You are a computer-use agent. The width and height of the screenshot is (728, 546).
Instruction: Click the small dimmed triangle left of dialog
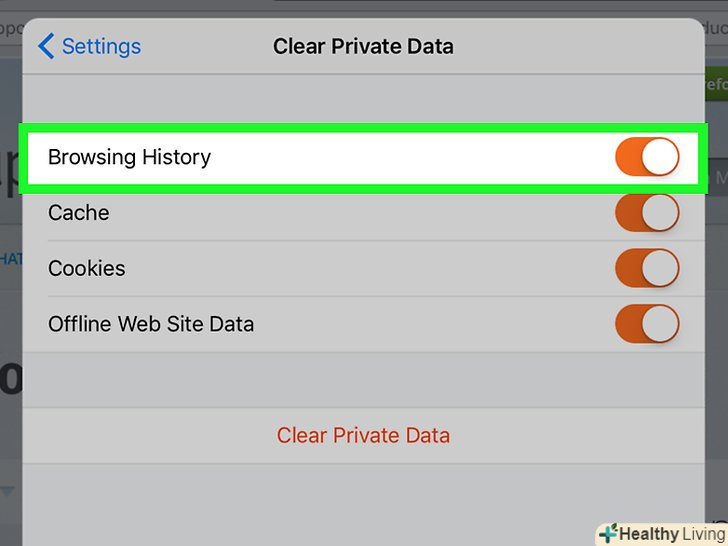click(7, 491)
